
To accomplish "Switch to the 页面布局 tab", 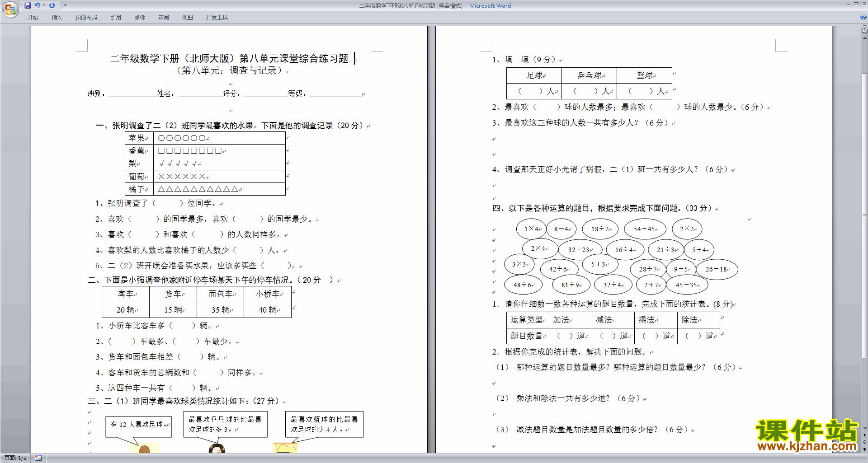I will click(86, 18).
